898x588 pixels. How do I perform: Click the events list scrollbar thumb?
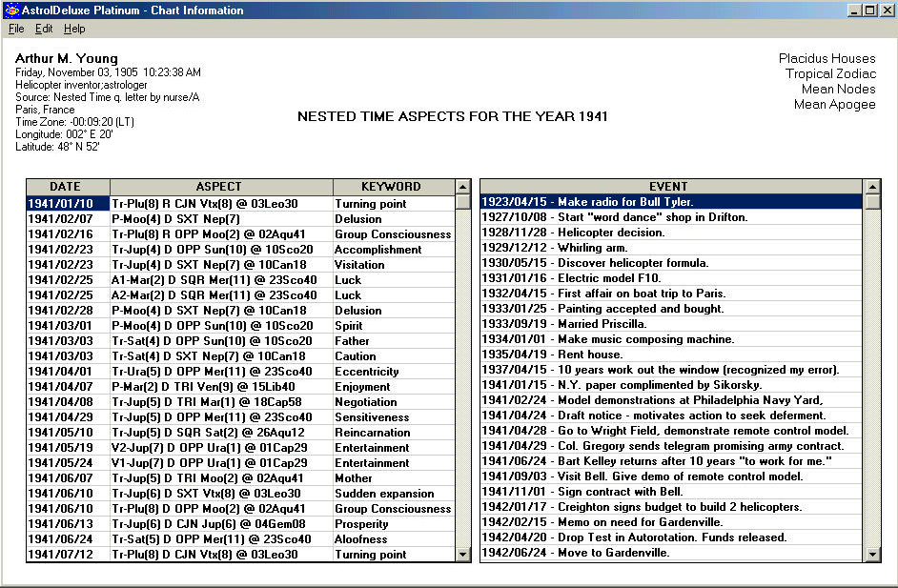click(x=872, y=202)
